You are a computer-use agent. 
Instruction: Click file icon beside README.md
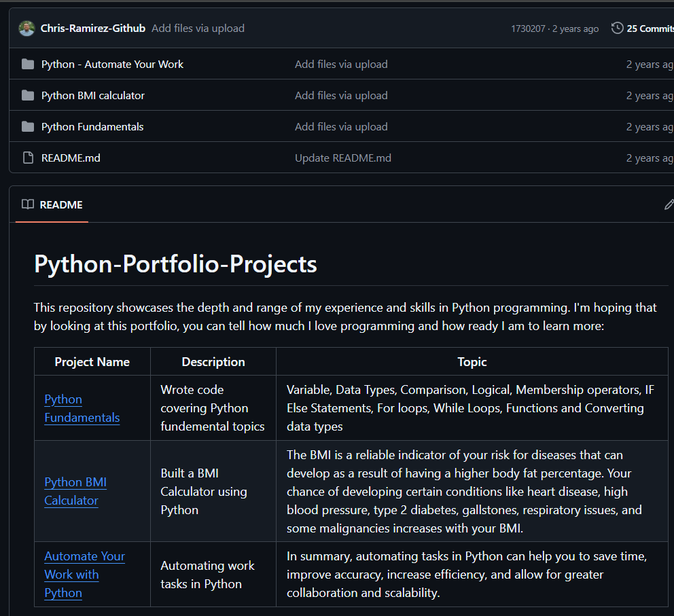tap(28, 158)
